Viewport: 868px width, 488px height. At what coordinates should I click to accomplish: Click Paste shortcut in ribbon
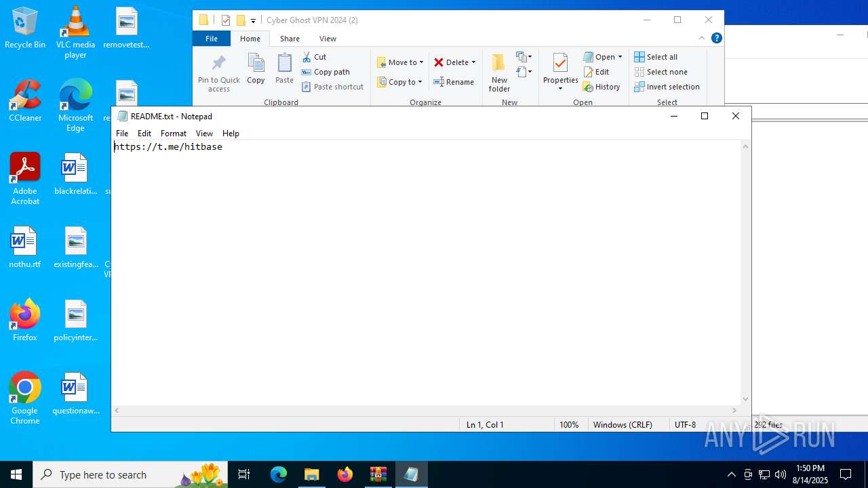tap(333, 87)
